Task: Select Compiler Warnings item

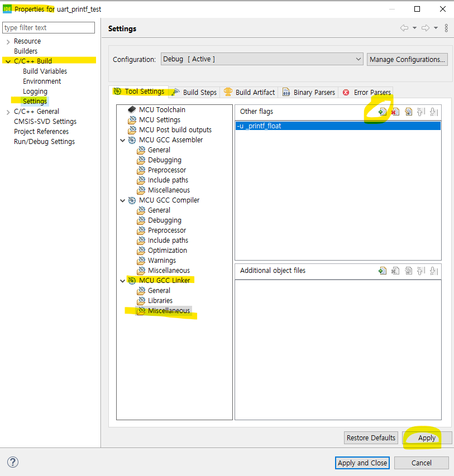Action: pos(156,261)
